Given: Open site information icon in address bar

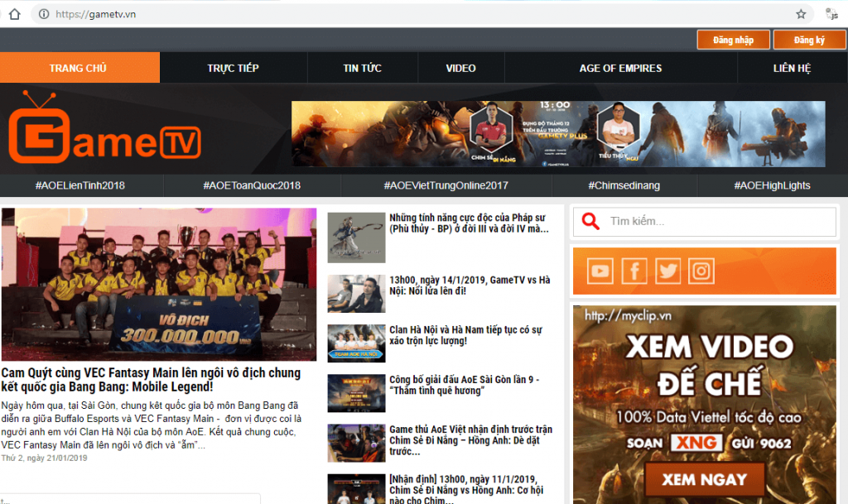Looking at the screenshot, I should 44,14.
